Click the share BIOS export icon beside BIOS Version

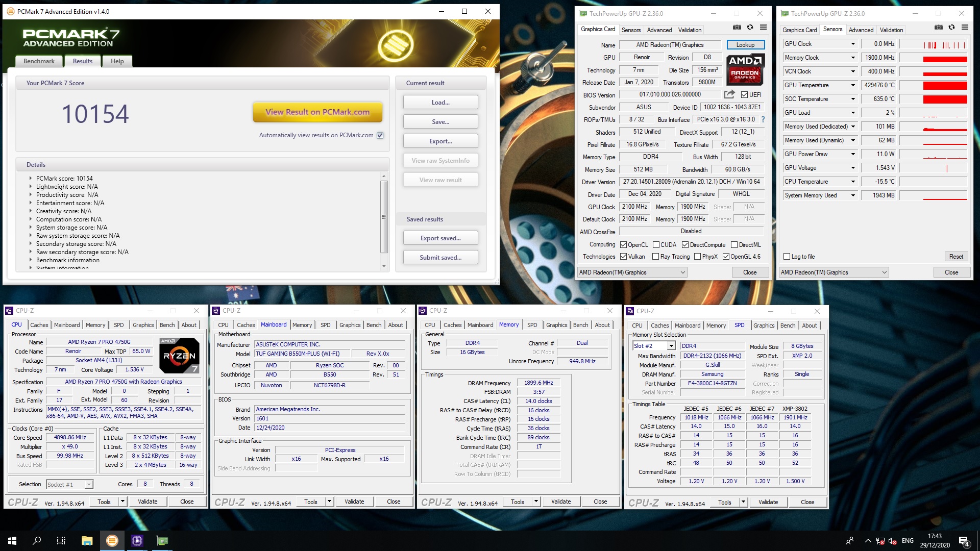pos(729,94)
